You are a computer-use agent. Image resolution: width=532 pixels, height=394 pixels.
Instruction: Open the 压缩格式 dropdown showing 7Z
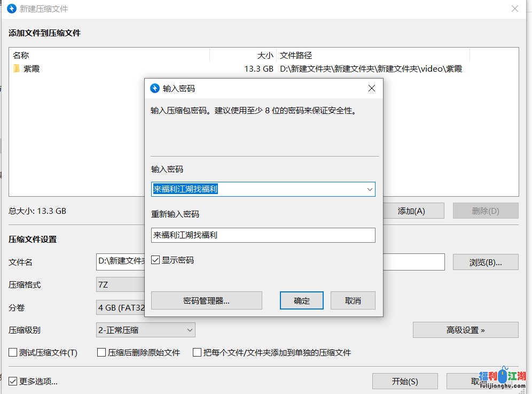pyautogui.click(x=120, y=285)
